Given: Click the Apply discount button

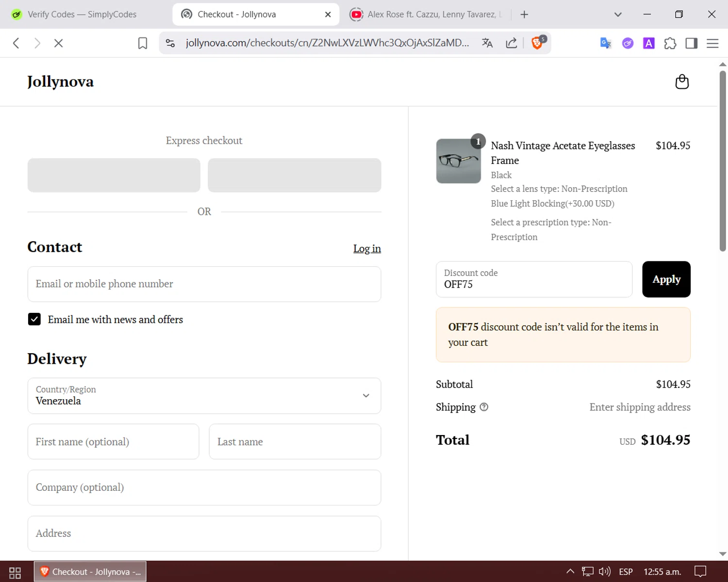Looking at the screenshot, I should [666, 279].
